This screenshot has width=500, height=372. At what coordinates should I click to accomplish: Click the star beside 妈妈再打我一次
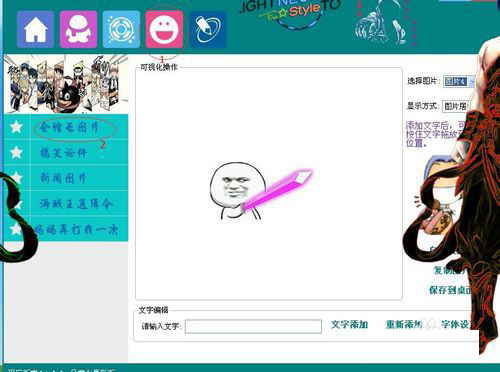coord(16,229)
